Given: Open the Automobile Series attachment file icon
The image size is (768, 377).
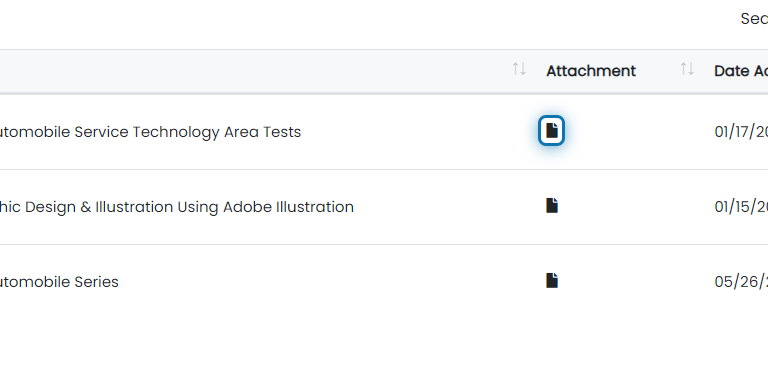Looking at the screenshot, I should 552,281.
